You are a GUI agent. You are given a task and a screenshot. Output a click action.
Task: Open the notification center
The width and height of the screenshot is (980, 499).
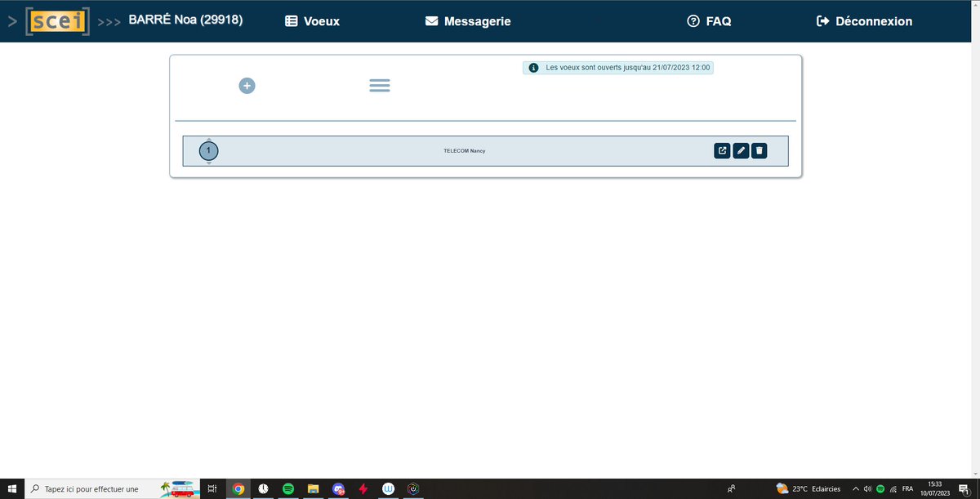click(x=964, y=488)
